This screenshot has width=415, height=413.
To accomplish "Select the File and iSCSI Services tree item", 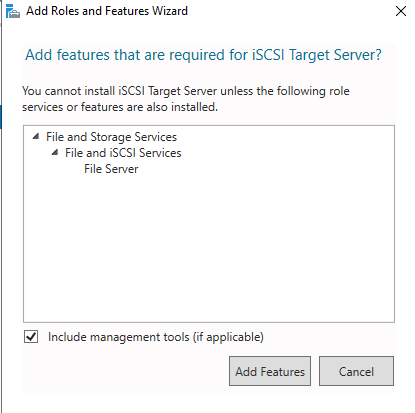I will (123, 153).
